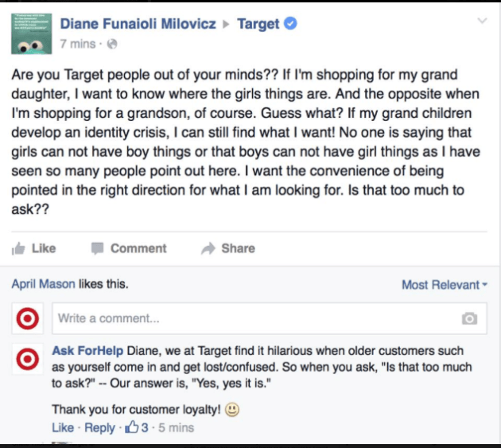
Task: Reply to the Ask ForHelp comment
Action: [x=99, y=428]
